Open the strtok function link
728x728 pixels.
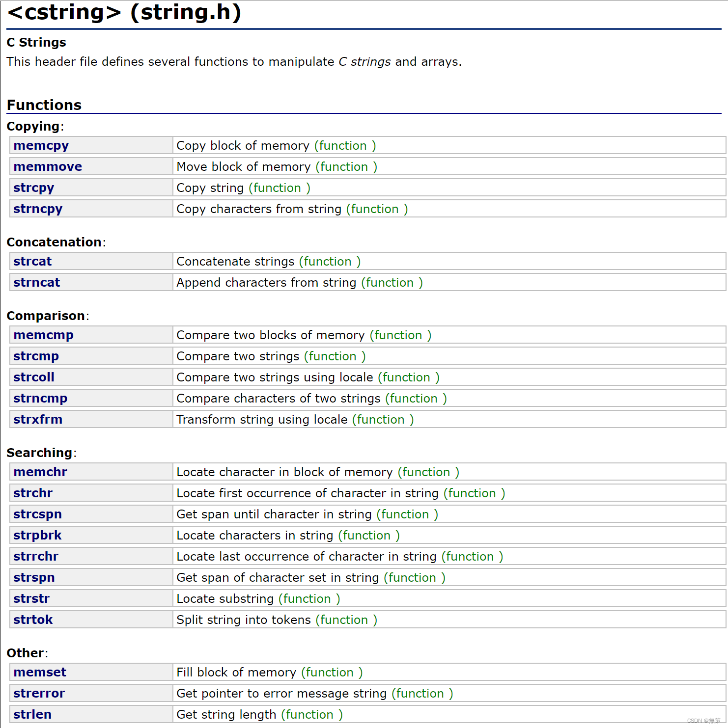pyautogui.click(x=33, y=620)
